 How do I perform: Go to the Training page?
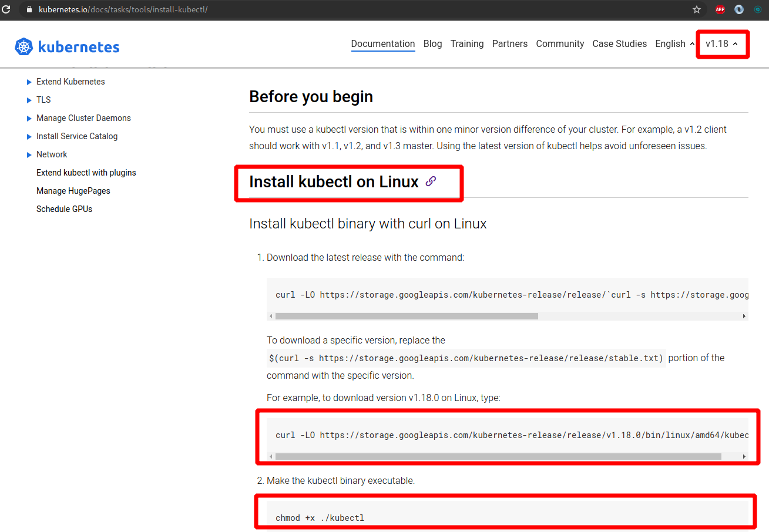(x=467, y=44)
